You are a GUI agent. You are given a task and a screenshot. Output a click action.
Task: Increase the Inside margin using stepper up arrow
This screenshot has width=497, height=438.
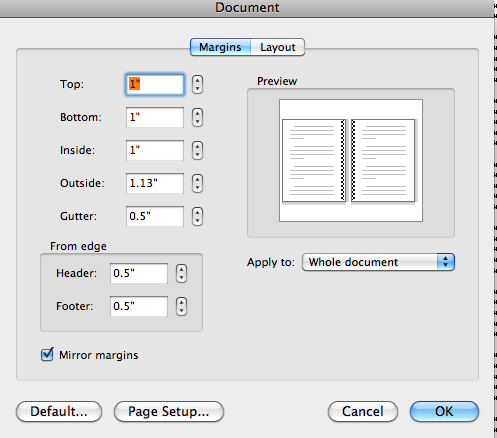point(197,146)
